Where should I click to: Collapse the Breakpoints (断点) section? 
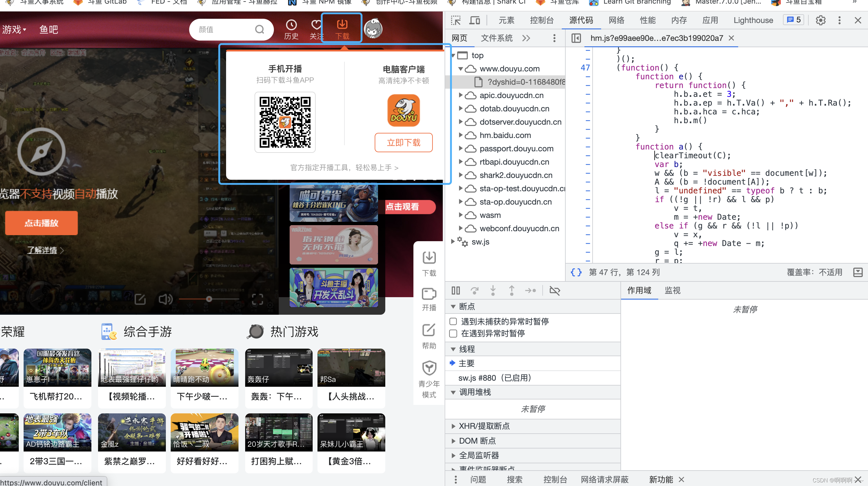(x=453, y=307)
